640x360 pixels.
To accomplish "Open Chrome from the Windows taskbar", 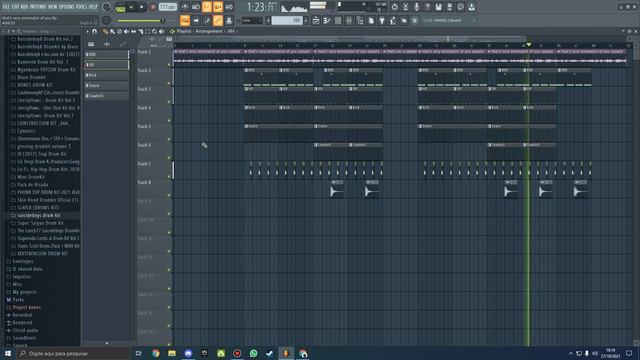I will click(156, 353).
